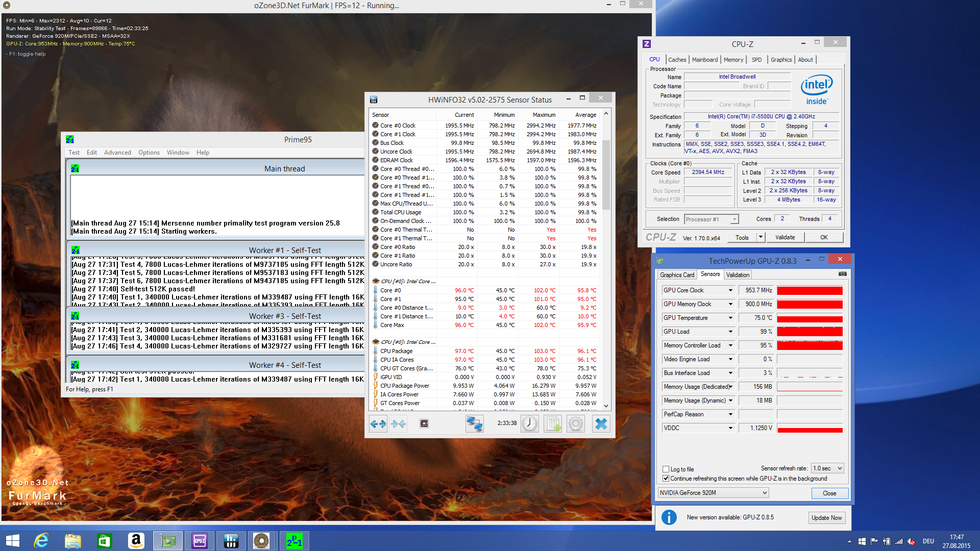Open Prime95 Options menu
This screenshot has width=980, height=551.
(149, 153)
